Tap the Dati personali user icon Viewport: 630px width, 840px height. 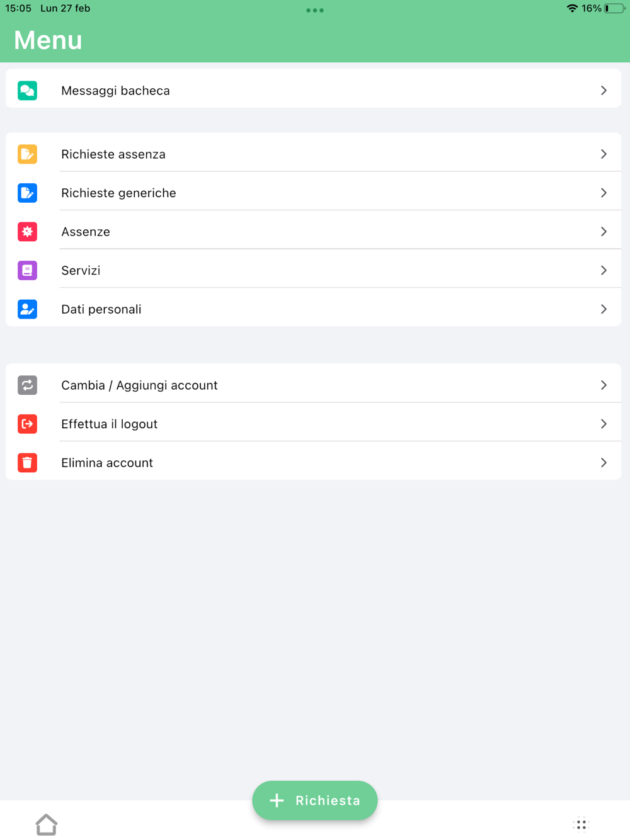27,309
